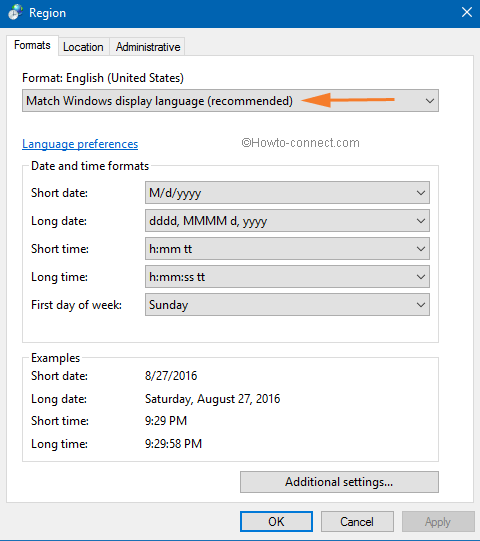The width and height of the screenshot is (480, 541).
Task: Select the example short time 9:29 PM
Action: click(166, 421)
